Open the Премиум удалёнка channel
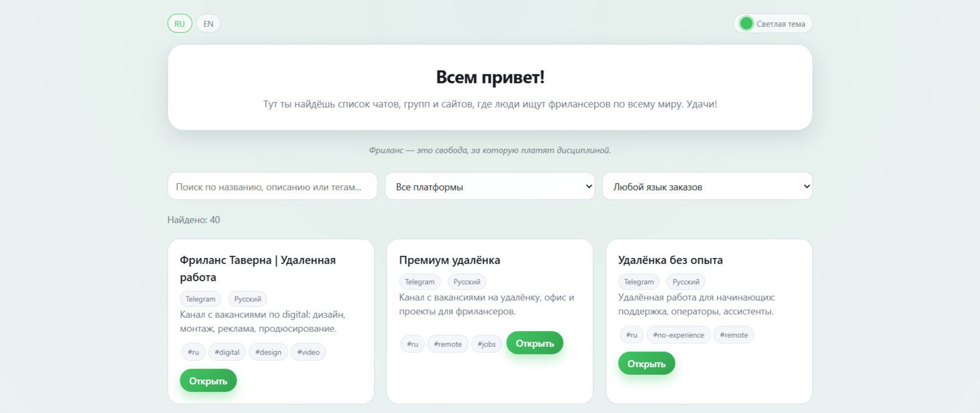The height and width of the screenshot is (413, 980). [535, 343]
